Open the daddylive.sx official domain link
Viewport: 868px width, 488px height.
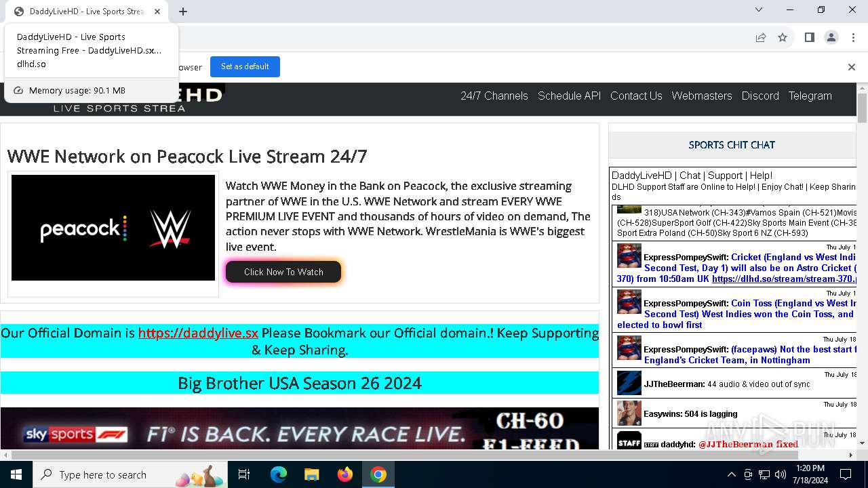[198, 333]
